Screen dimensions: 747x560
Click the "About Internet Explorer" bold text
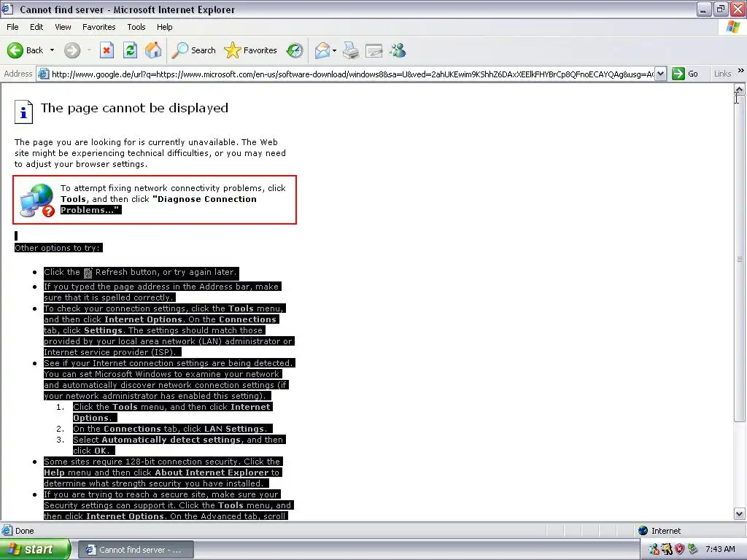pos(212,472)
